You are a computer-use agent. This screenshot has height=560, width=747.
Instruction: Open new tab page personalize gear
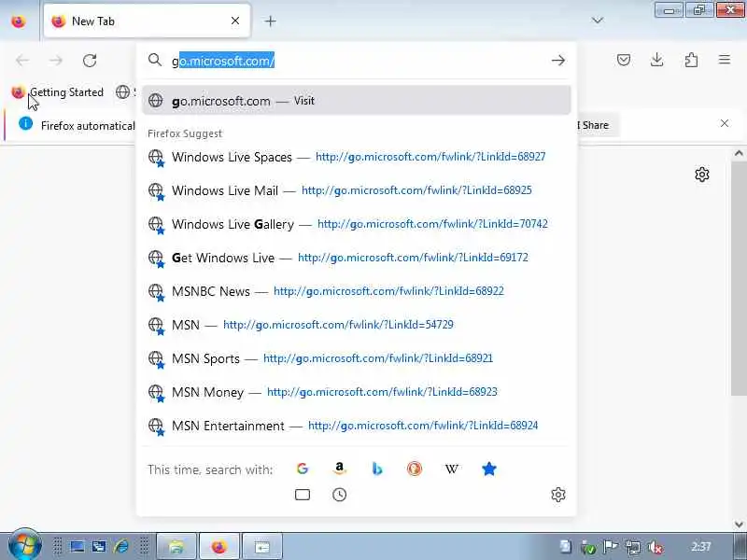[x=702, y=175]
